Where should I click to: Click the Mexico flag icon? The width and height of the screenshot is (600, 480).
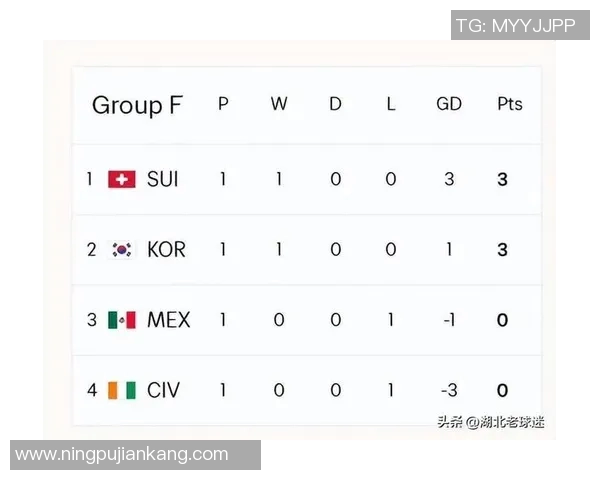(x=122, y=320)
